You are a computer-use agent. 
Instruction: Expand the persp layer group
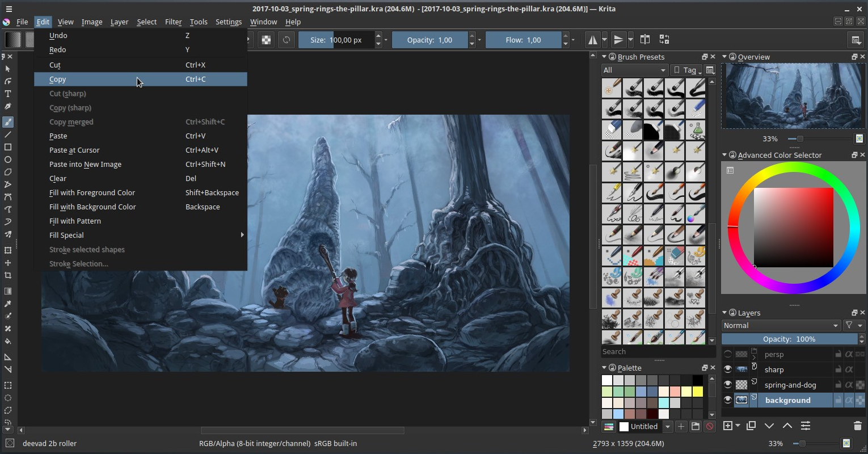(x=753, y=358)
